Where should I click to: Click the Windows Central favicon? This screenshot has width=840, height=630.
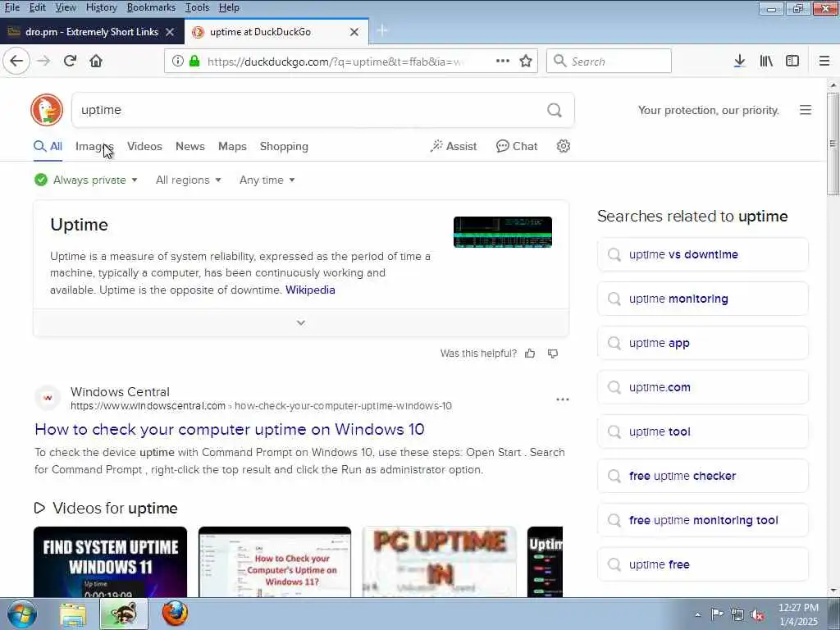tap(48, 398)
